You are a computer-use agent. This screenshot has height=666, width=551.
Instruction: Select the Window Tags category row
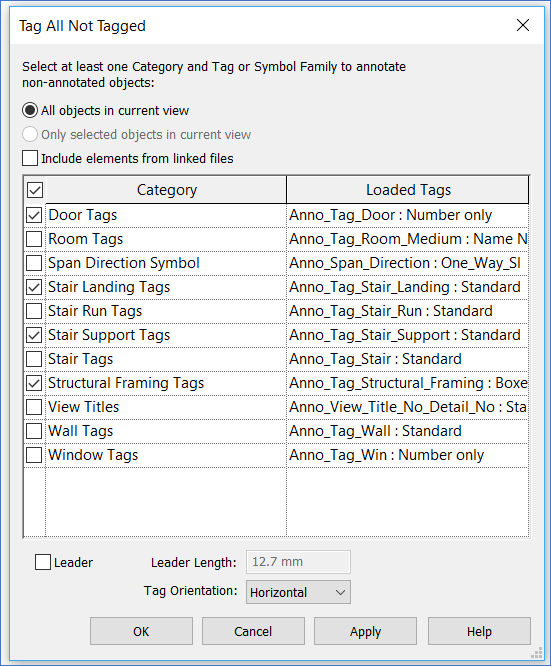point(166,455)
